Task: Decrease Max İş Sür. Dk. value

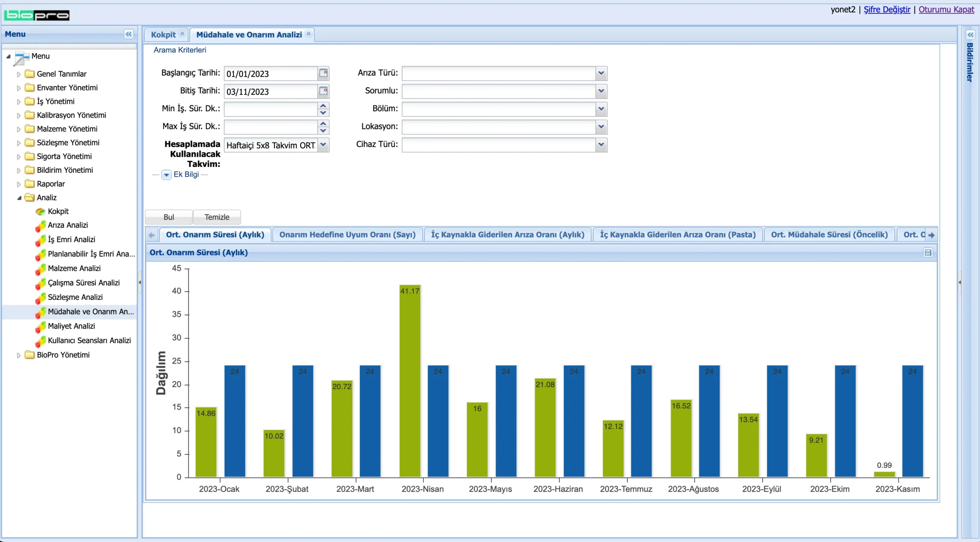Action: pyautogui.click(x=323, y=131)
